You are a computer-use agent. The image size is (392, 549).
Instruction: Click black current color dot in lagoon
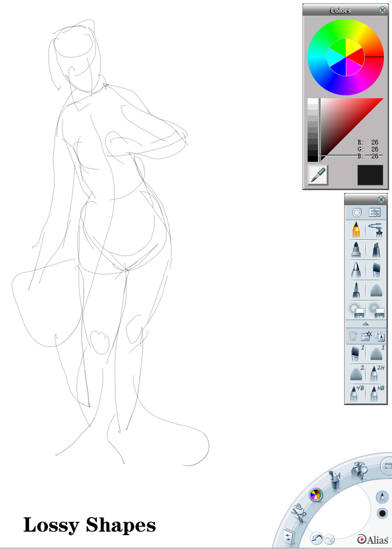382,514
